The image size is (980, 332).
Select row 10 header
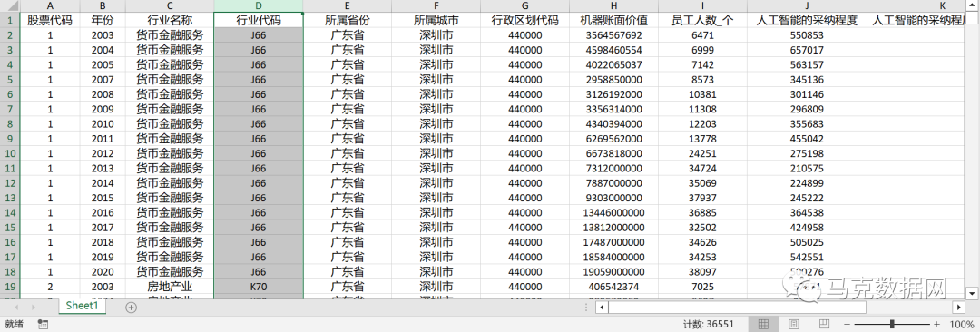pos(10,153)
